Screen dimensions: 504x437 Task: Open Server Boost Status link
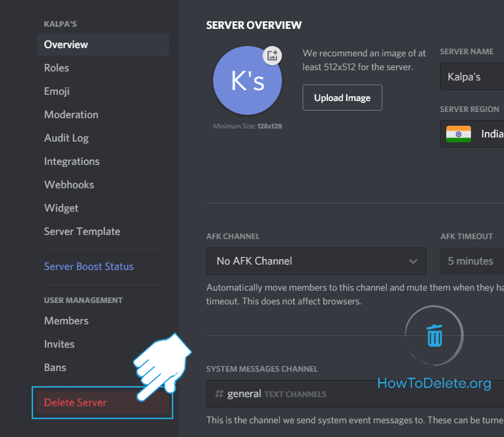click(89, 267)
